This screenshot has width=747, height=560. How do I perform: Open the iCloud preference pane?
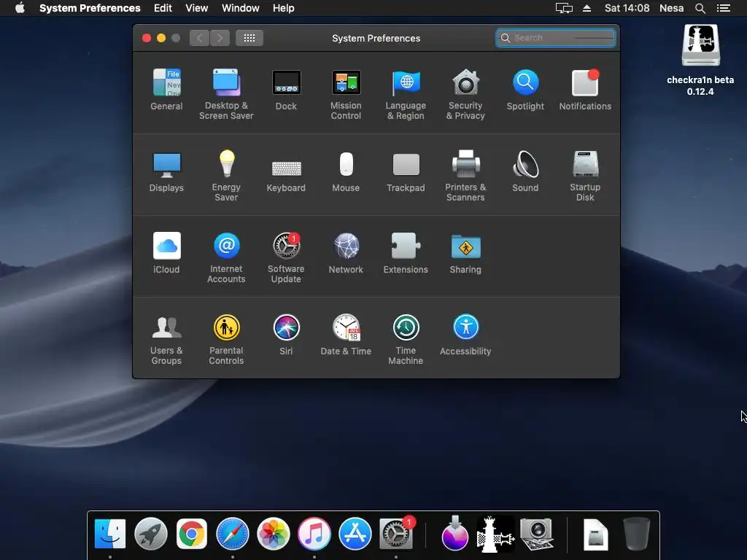pyautogui.click(x=166, y=253)
